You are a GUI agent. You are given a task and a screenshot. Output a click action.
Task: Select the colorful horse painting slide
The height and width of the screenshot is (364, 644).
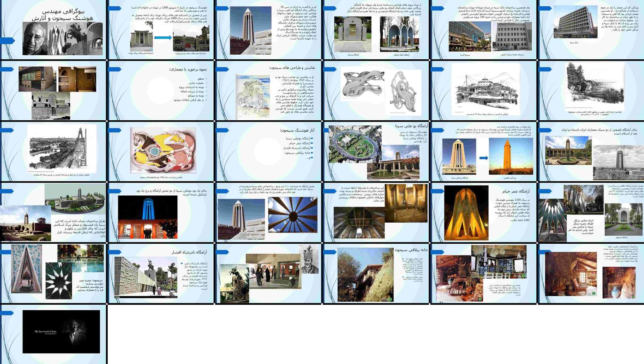coord(161,152)
